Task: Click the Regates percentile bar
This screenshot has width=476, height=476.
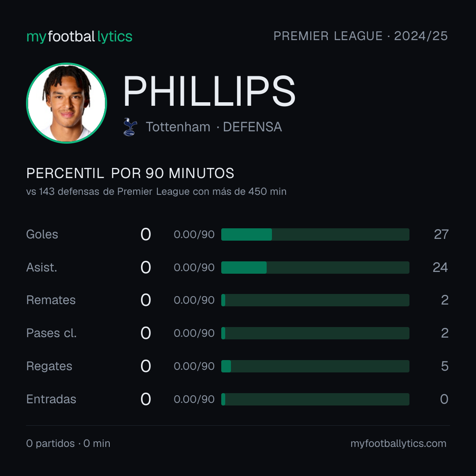Action: click(x=315, y=366)
